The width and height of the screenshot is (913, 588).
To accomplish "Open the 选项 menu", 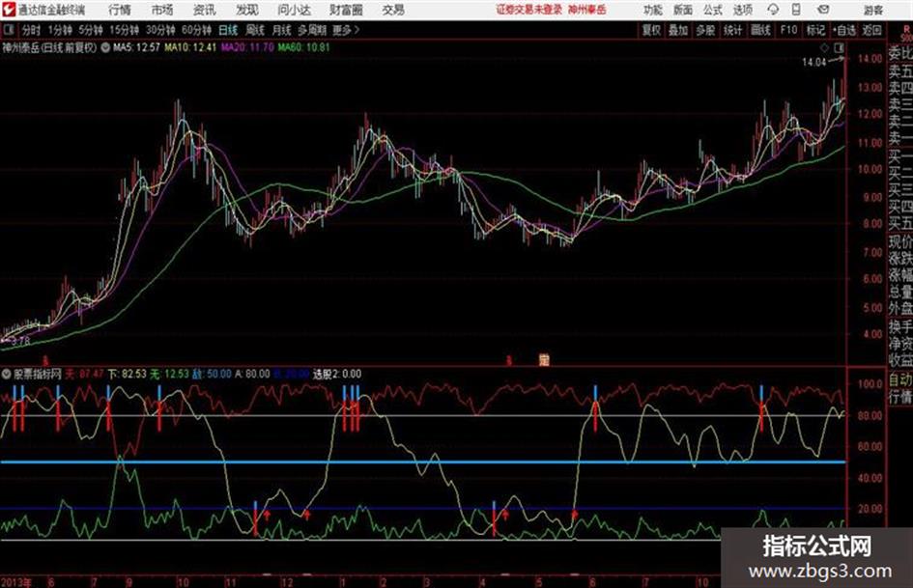I will [x=742, y=10].
